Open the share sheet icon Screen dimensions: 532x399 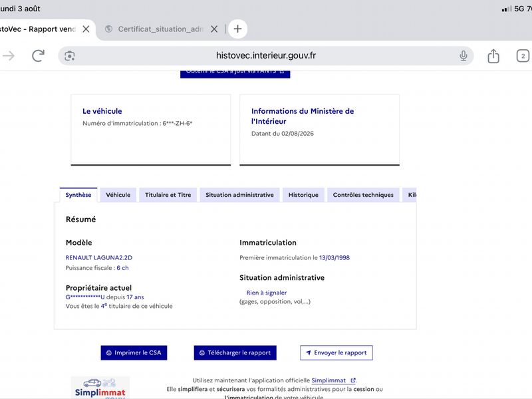pyautogui.click(x=493, y=56)
